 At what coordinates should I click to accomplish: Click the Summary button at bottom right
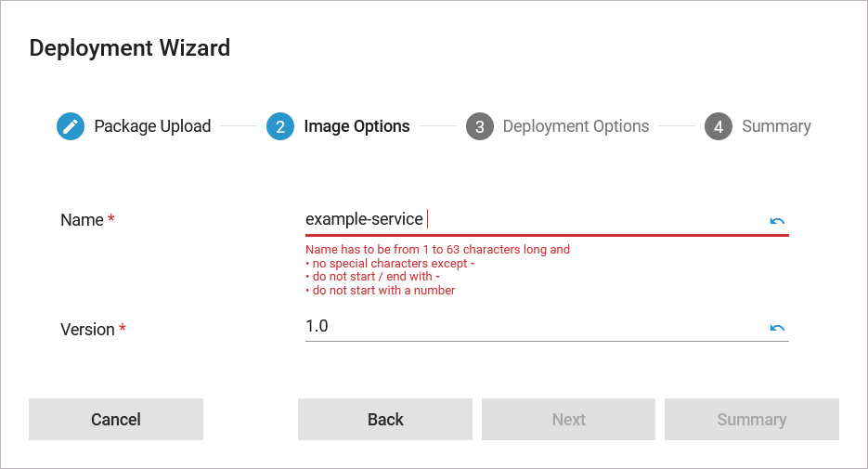tap(751, 420)
